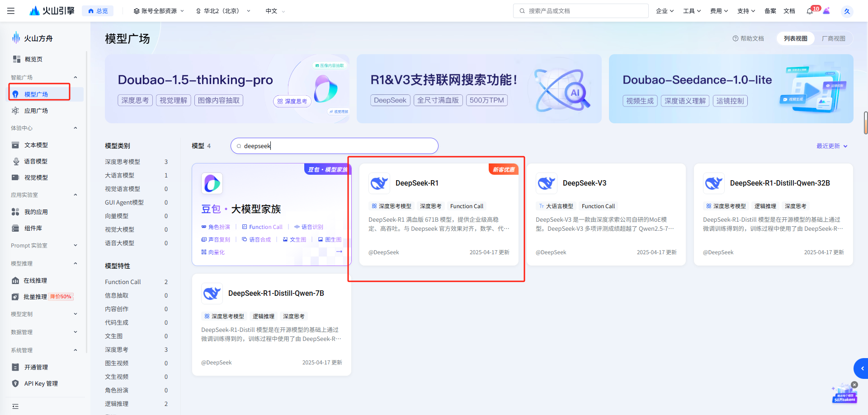Click 角色扮演 link on 豆包 card
Image resolution: width=868 pixels, height=415 pixels.
[x=216, y=227]
